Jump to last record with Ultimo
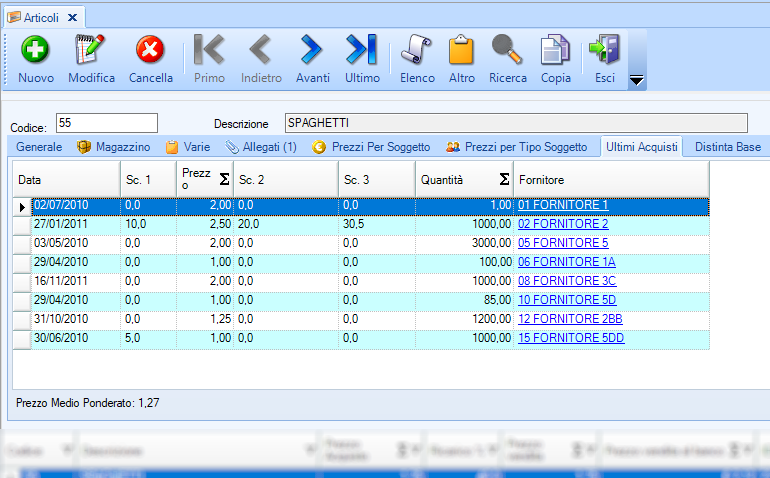Viewport: 770px width, 478px height. [362, 50]
